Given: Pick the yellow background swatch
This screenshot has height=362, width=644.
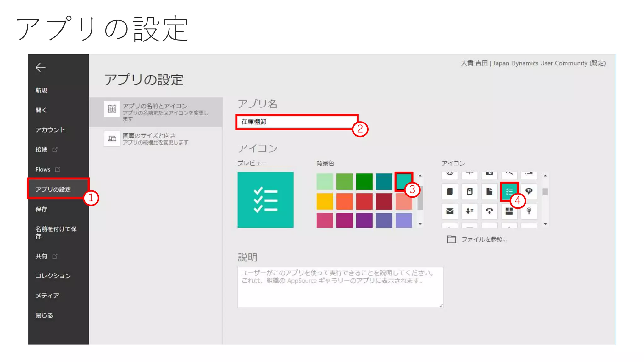Looking at the screenshot, I should (x=325, y=201).
